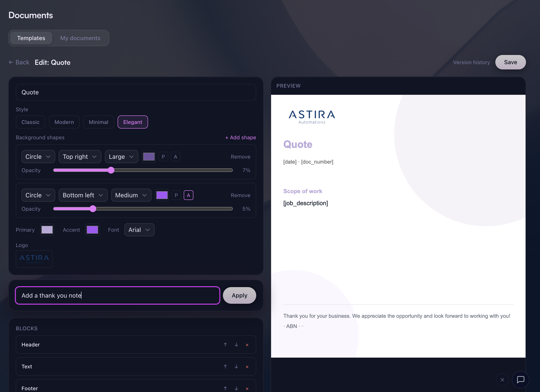Image resolution: width=540 pixels, height=392 pixels.
Task: Click the ASTIRA logo in the preview
Action: [x=312, y=117]
